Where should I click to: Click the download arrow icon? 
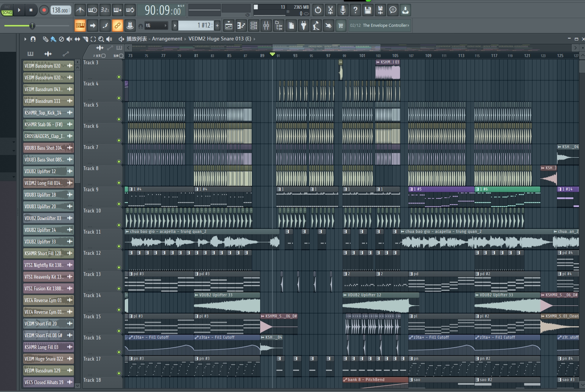(x=405, y=10)
